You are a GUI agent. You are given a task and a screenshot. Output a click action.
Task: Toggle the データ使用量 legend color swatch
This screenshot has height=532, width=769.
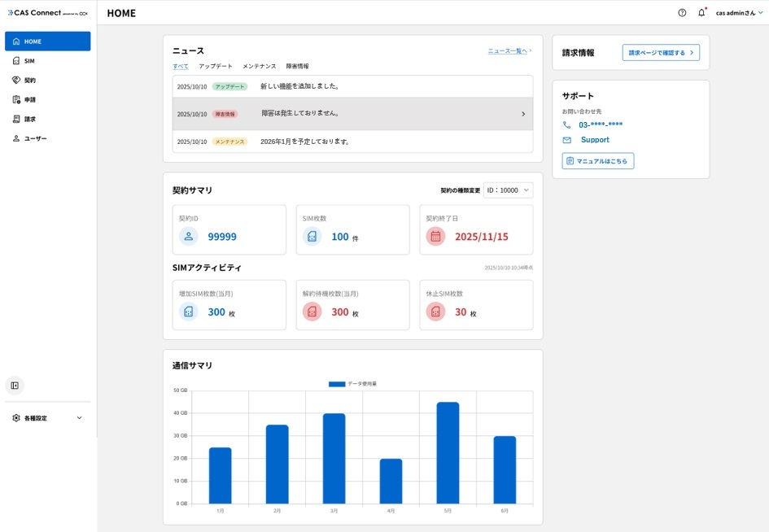[337, 383]
